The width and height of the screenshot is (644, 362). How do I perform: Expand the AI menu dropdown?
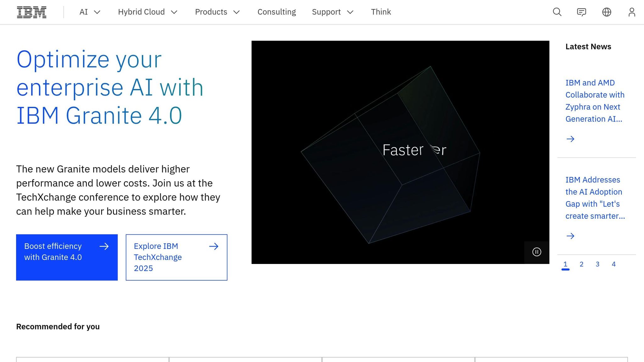click(90, 12)
